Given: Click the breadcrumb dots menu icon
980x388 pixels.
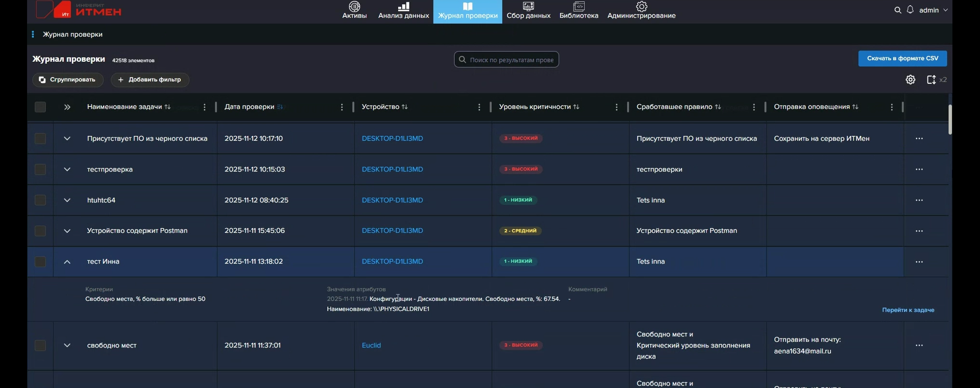Looking at the screenshot, I should (x=33, y=34).
